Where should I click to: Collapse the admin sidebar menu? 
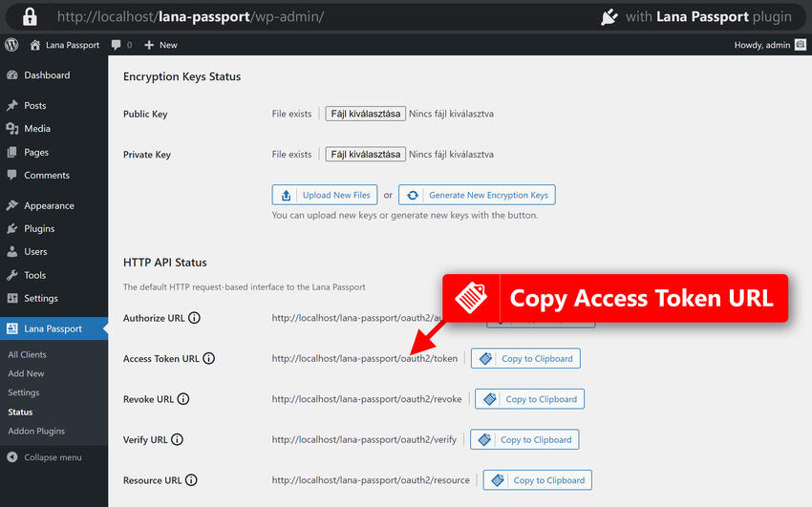(45, 457)
